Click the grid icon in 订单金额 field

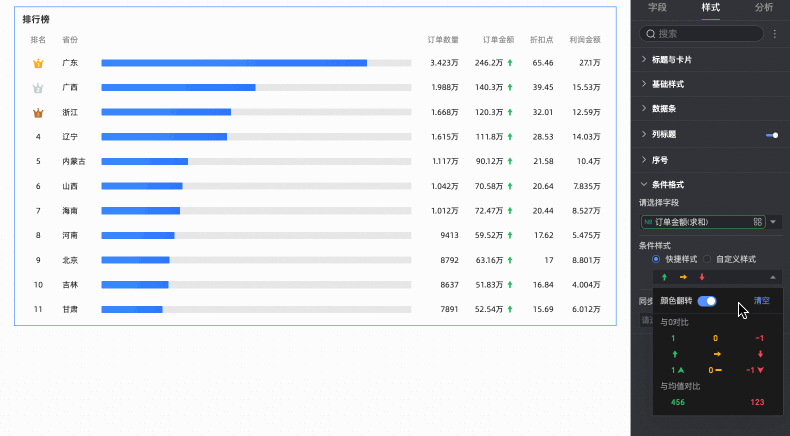tap(757, 222)
